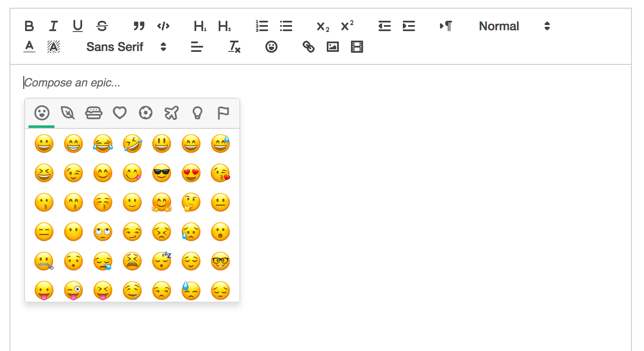644x351 pixels.
Task: Clear text formatting
Action: pos(233,47)
